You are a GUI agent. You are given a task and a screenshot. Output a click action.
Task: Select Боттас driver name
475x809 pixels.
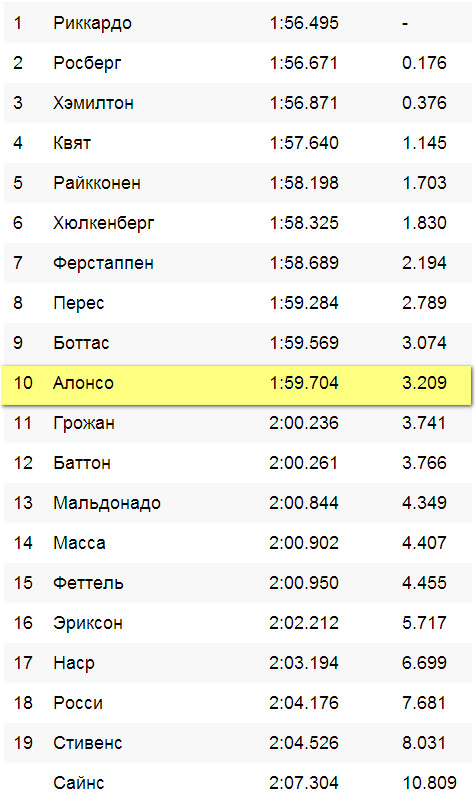pos(81,343)
